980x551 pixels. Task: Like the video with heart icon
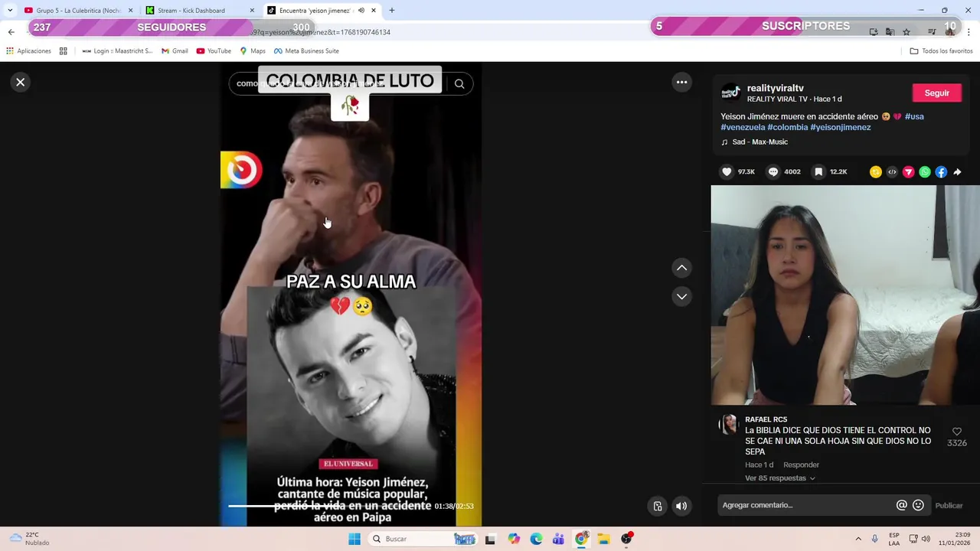(x=727, y=172)
